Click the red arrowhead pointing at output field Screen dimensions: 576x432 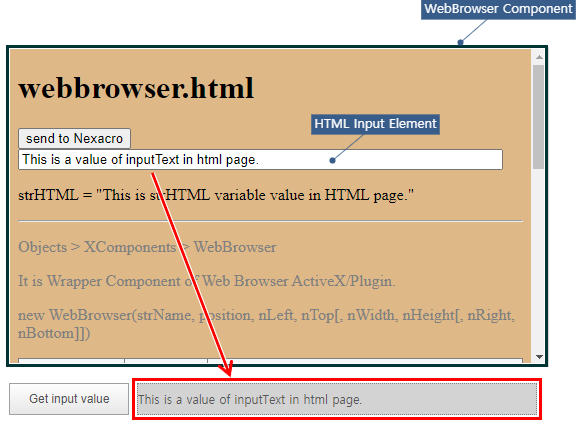point(226,368)
